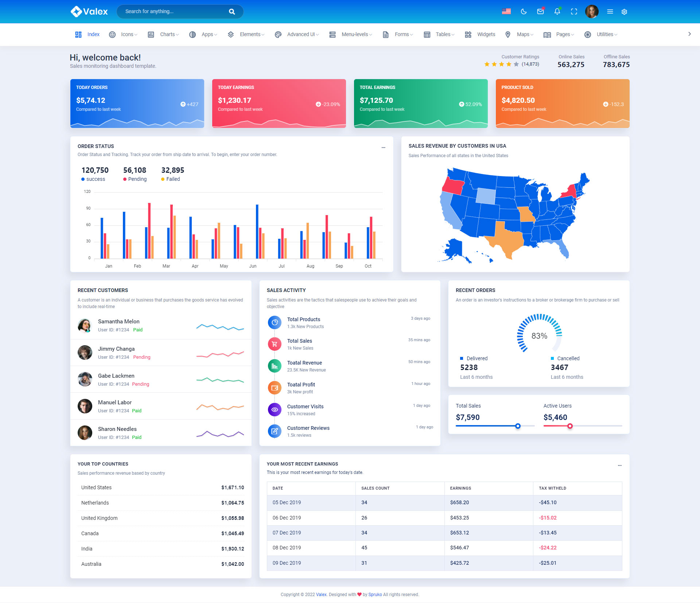Screen dimensions: 700x603
Task: Toggle dark mode moon icon
Action: coord(524,12)
